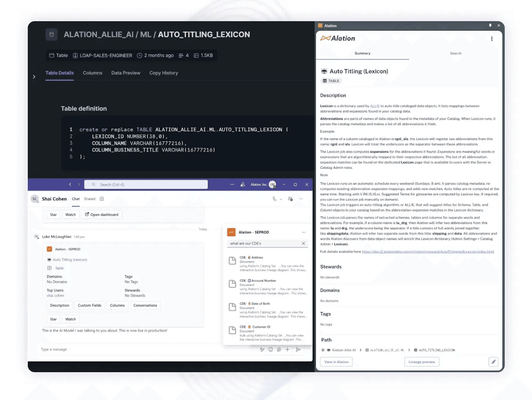Screen dimensions: 532x400
Task: Add people to the chat
Action: point(290,199)
